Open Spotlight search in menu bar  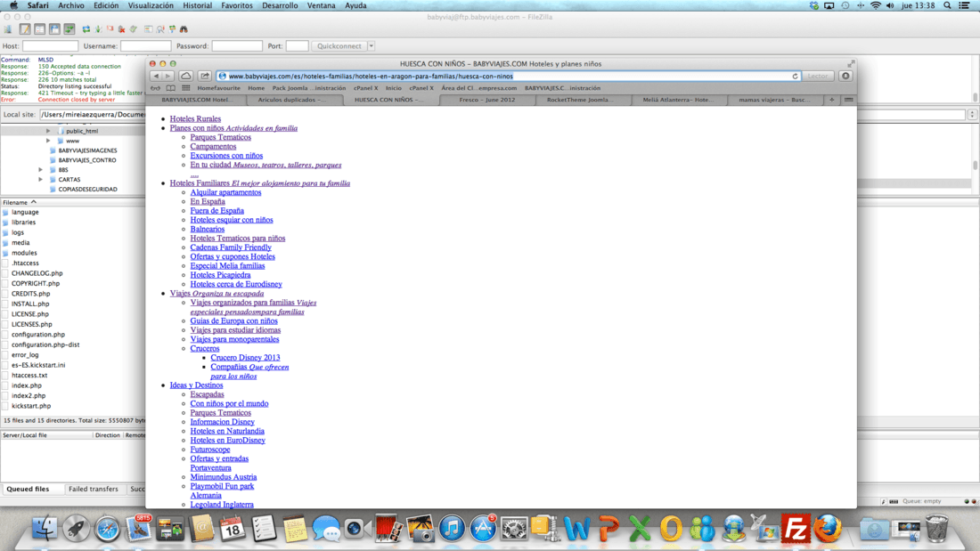pos(947,5)
